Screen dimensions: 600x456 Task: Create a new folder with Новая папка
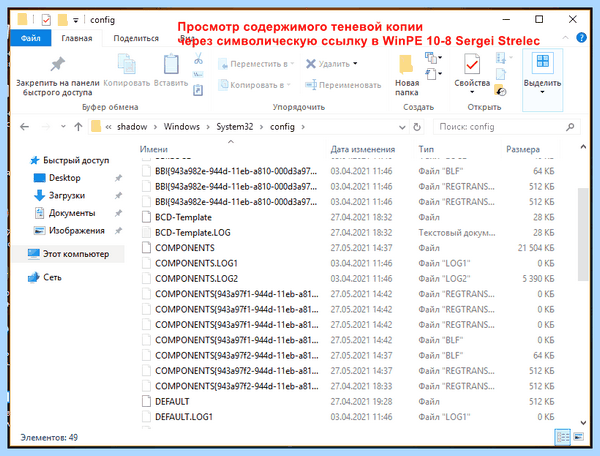pyautogui.click(x=407, y=75)
